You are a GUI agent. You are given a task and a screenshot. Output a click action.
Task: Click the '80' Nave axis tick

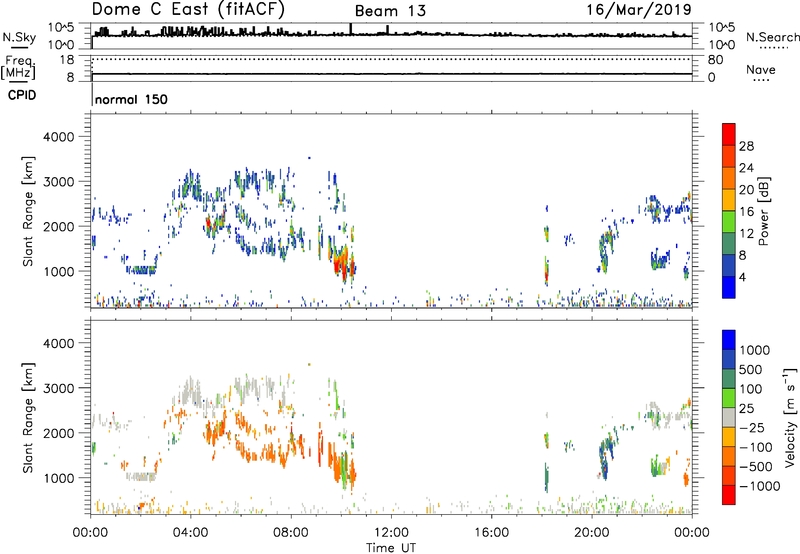coord(715,60)
